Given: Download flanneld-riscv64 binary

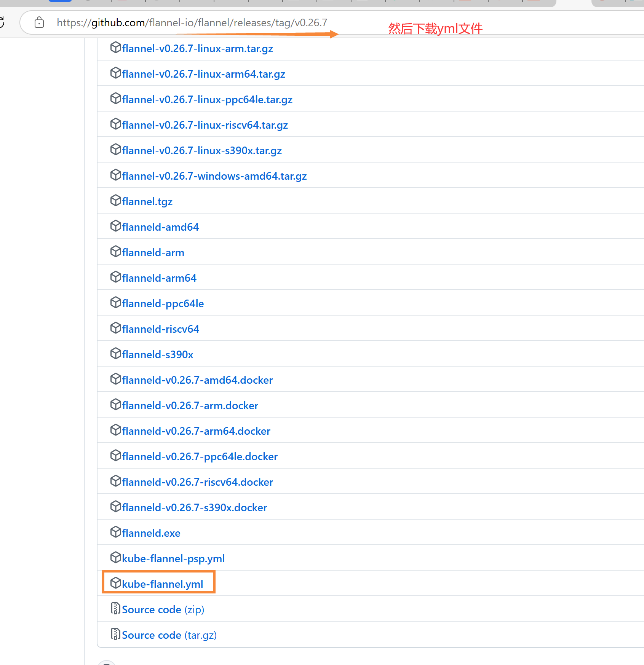Looking at the screenshot, I should pyautogui.click(x=160, y=329).
